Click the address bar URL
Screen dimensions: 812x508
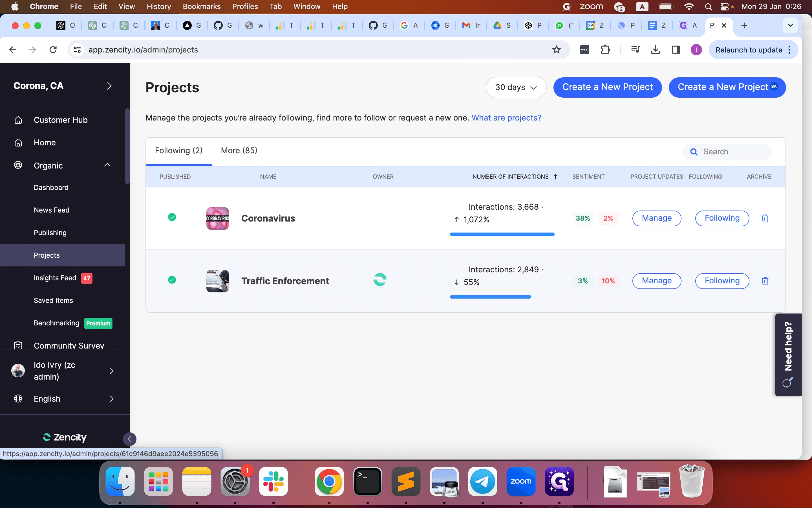143,50
